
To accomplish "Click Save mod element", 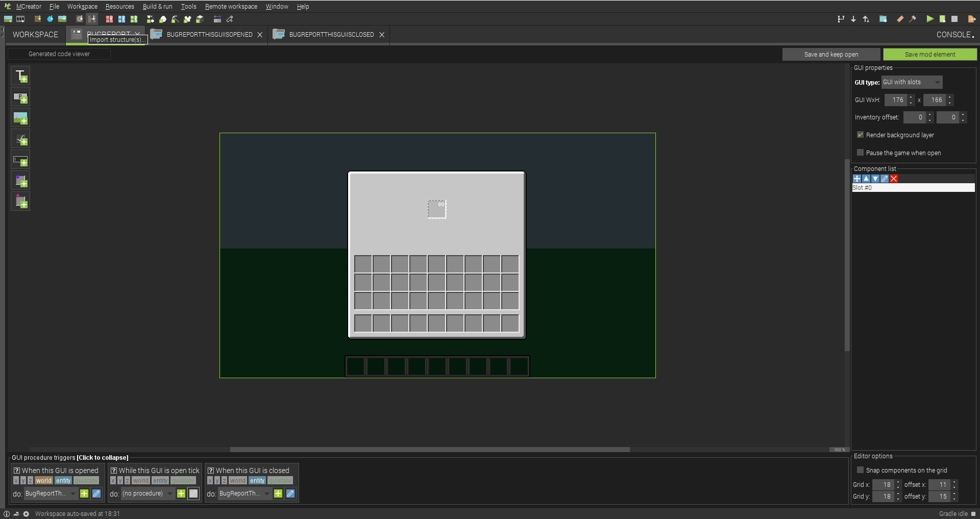I will [930, 54].
